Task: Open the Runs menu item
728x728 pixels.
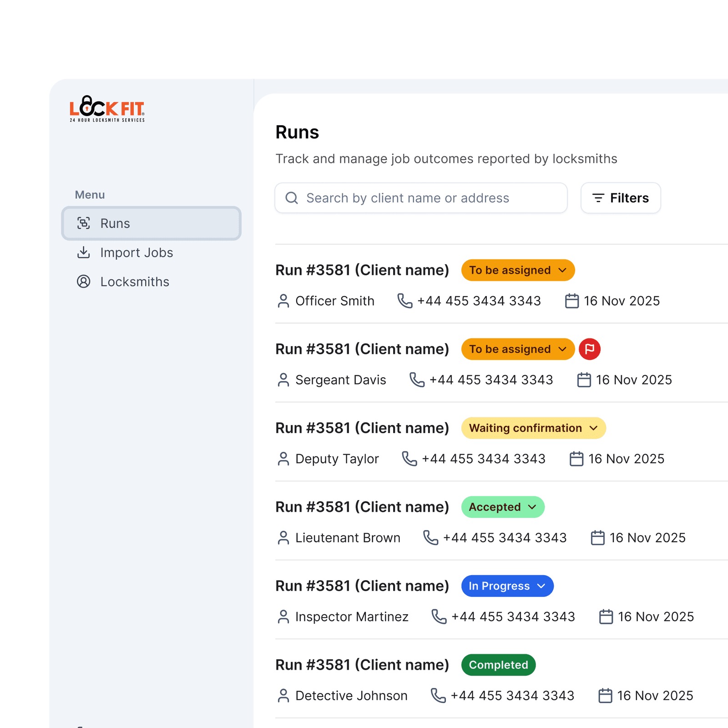Action: pos(151,223)
